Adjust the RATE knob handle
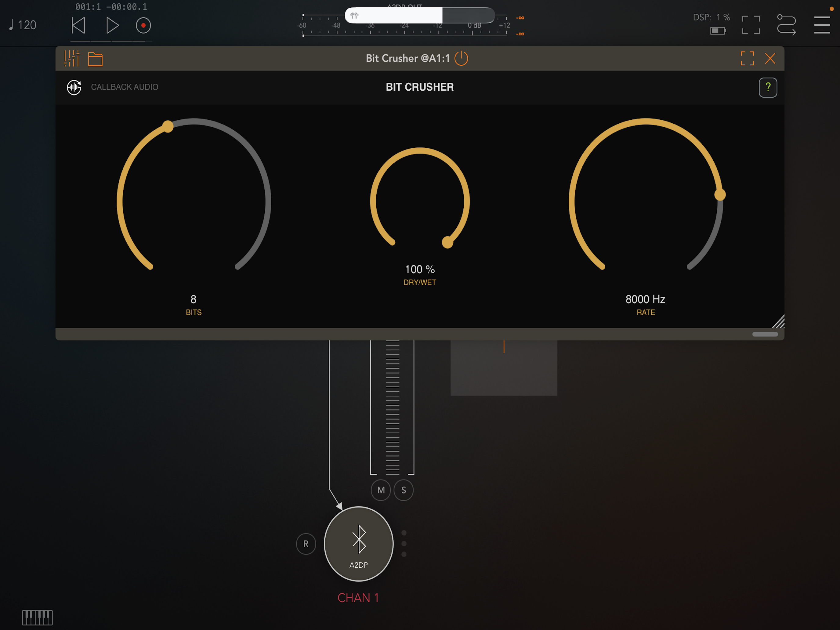The image size is (840, 630). (720, 195)
